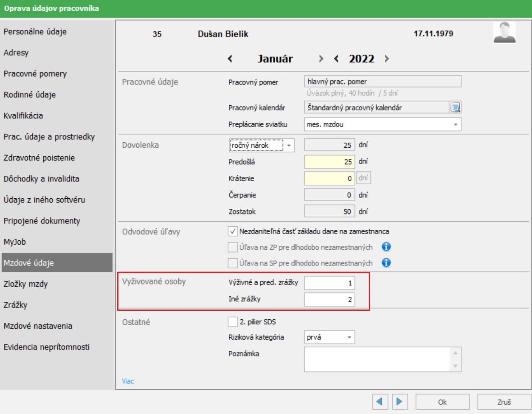Open work calendar lookup icon

456,107
